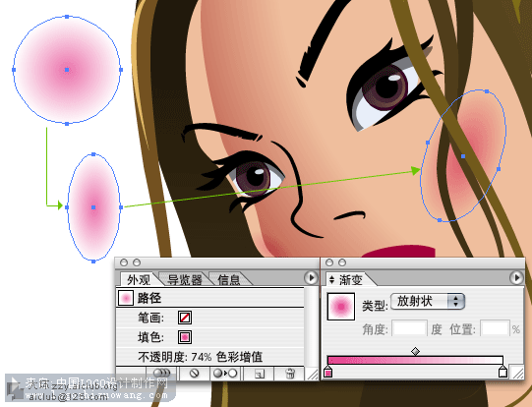532x407 pixels.
Task: Click Duplicate Selected Item icon in 外观 panel
Action: coord(260,374)
